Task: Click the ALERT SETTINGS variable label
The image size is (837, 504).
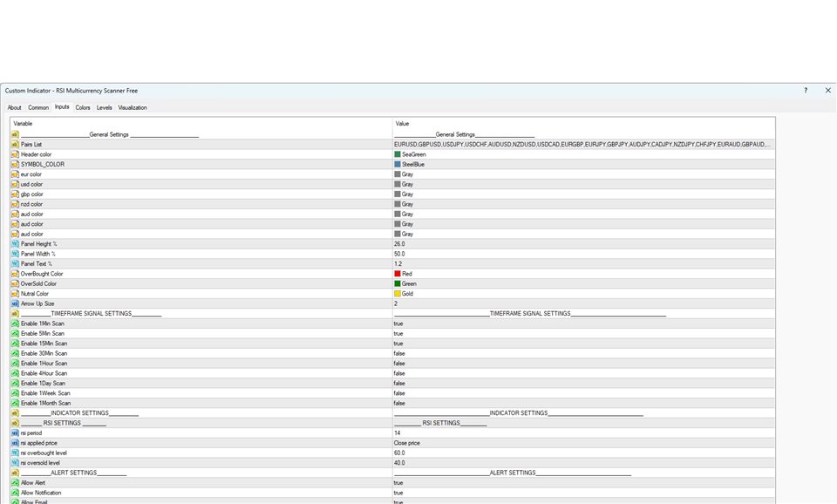Action: tap(73, 473)
